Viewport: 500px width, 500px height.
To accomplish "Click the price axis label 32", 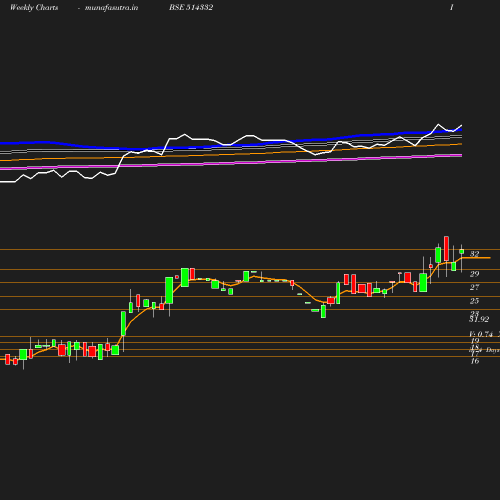I will tap(474, 254).
